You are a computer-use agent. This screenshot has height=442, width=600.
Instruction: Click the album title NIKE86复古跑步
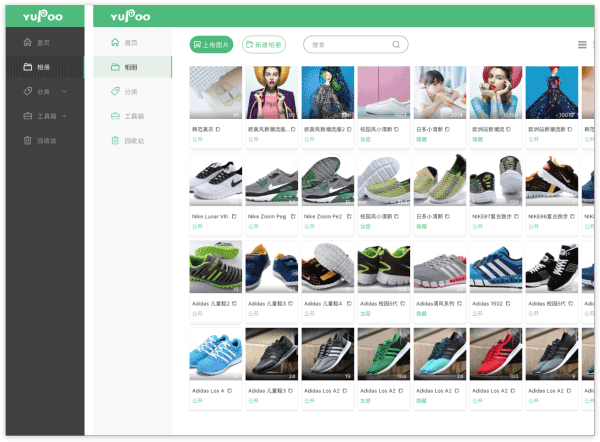pyautogui.click(x=548, y=217)
